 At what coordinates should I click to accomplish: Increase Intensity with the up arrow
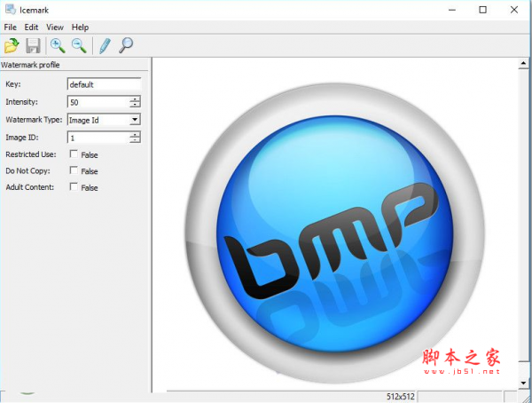[x=135, y=99]
